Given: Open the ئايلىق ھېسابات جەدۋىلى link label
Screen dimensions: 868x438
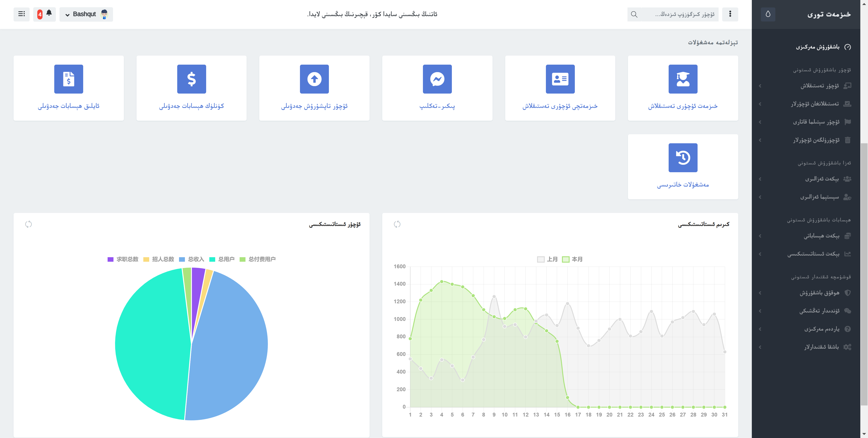Looking at the screenshot, I should click(69, 106).
